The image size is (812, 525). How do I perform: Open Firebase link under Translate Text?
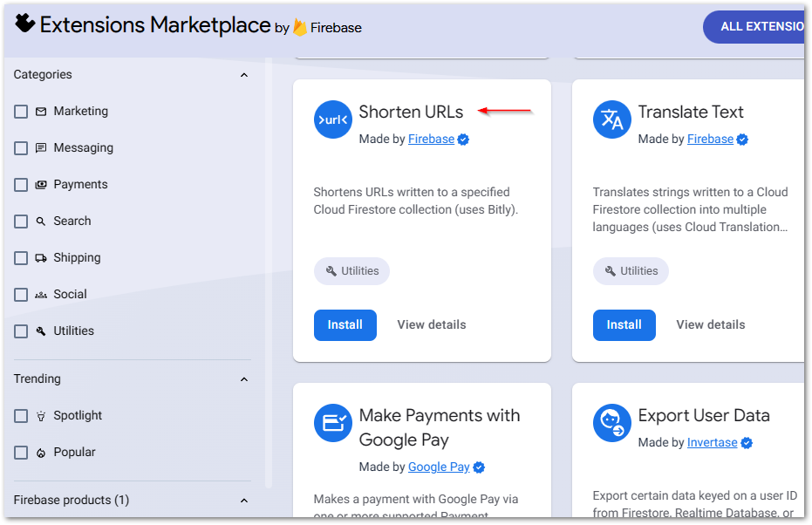(710, 139)
